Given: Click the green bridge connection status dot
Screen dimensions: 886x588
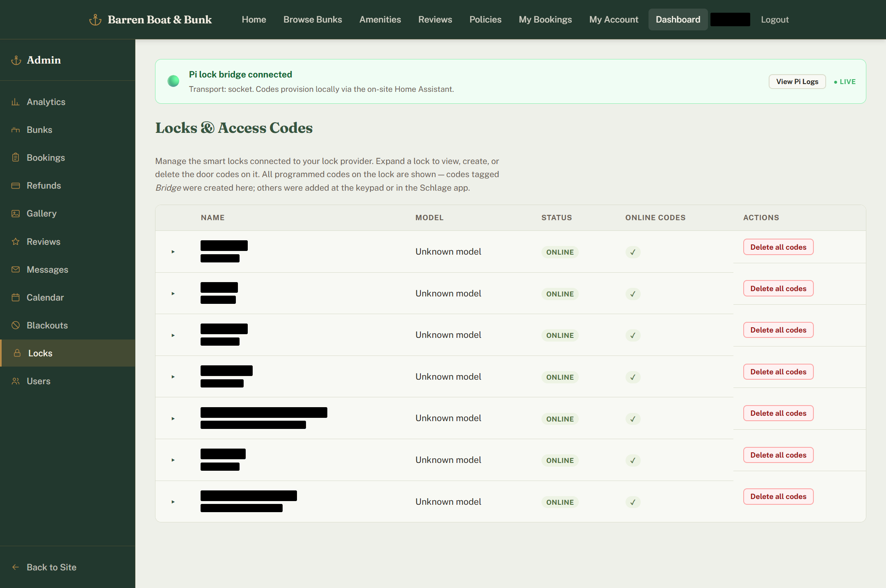Looking at the screenshot, I should point(174,81).
